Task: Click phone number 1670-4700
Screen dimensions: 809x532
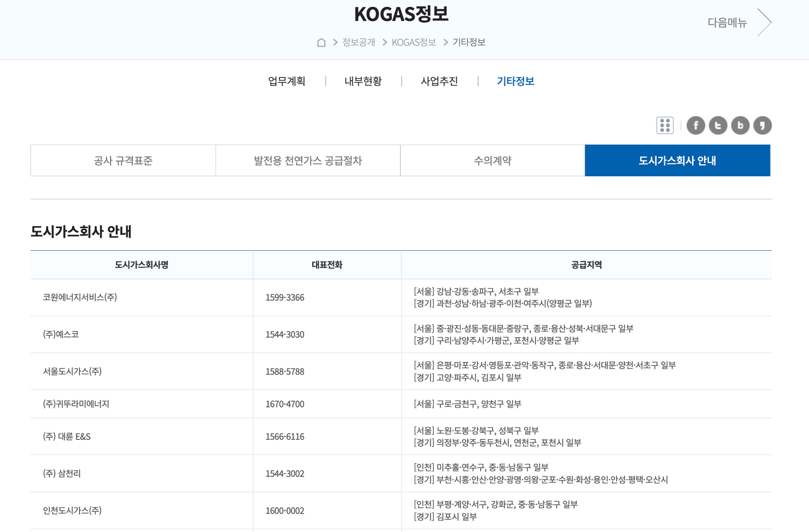Action: (285, 404)
